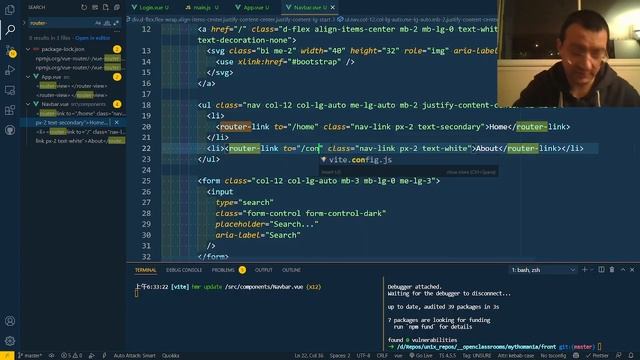Select the first router-view result under App.vue

72,86
